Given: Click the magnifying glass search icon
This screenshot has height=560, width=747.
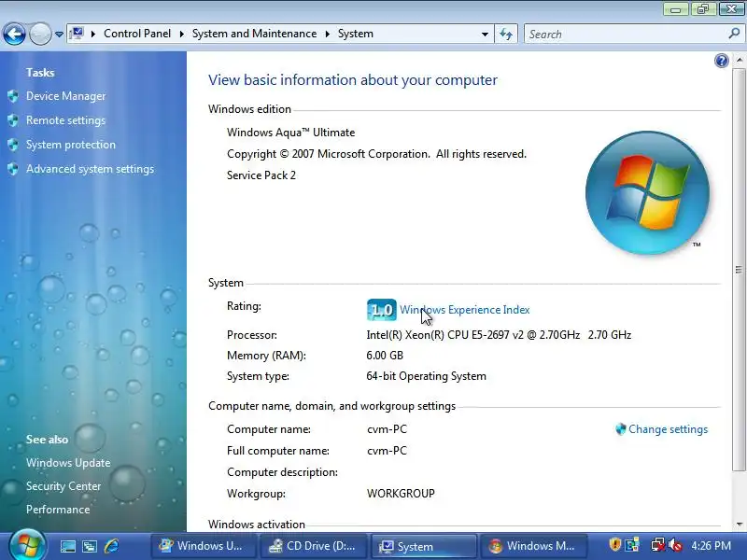Looking at the screenshot, I should click(734, 34).
